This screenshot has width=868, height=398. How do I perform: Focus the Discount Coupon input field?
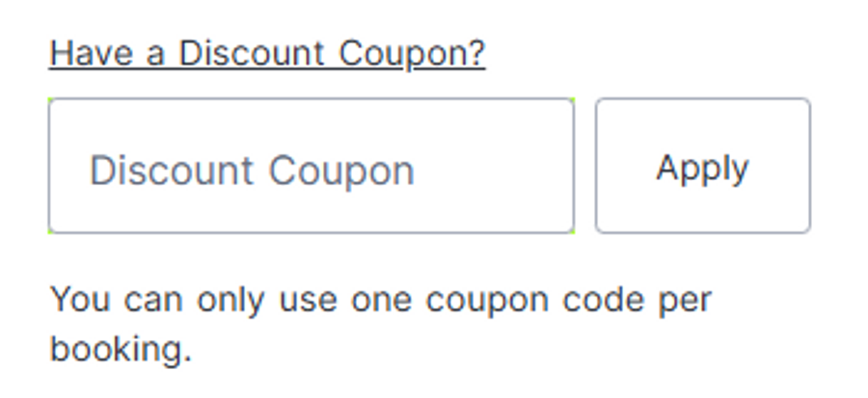click(311, 166)
